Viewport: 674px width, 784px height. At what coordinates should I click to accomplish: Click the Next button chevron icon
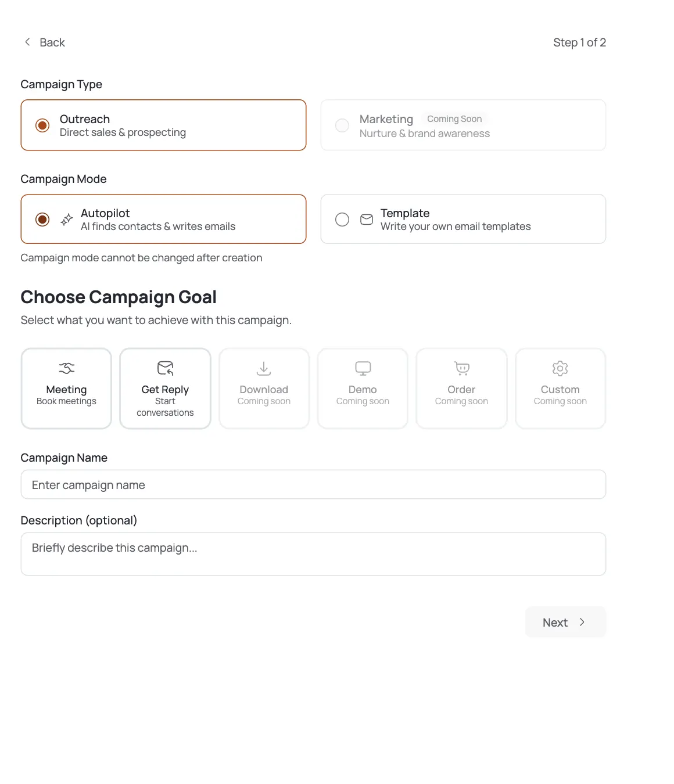582,622
